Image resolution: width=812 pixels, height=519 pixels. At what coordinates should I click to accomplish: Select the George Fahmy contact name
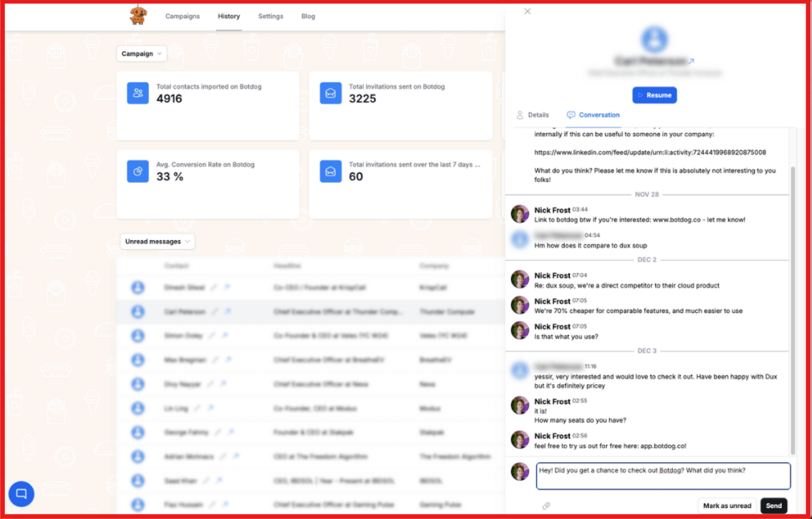tap(187, 432)
